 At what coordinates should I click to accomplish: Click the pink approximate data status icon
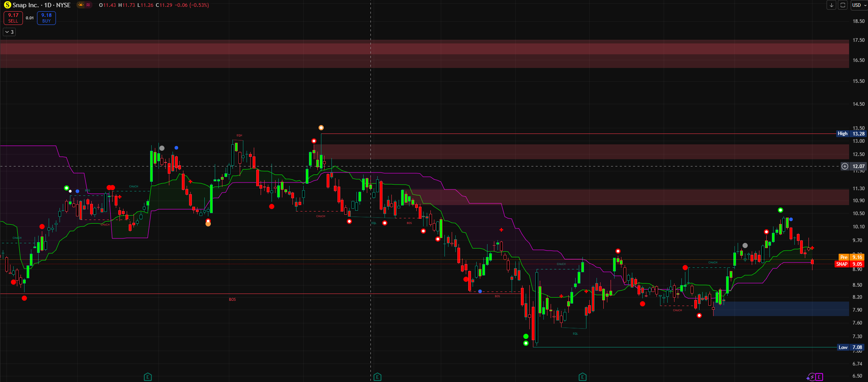pos(88,5)
